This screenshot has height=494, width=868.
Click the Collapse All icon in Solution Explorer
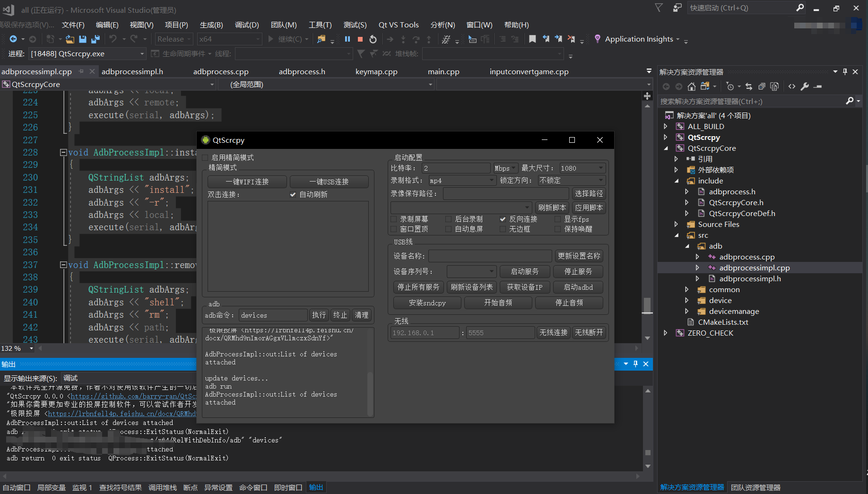(x=762, y=87)
